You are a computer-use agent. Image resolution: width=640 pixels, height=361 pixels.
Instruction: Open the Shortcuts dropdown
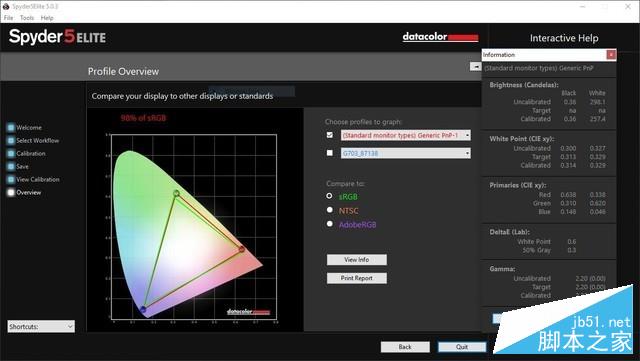pyautogui.click(x=41, y=326)
